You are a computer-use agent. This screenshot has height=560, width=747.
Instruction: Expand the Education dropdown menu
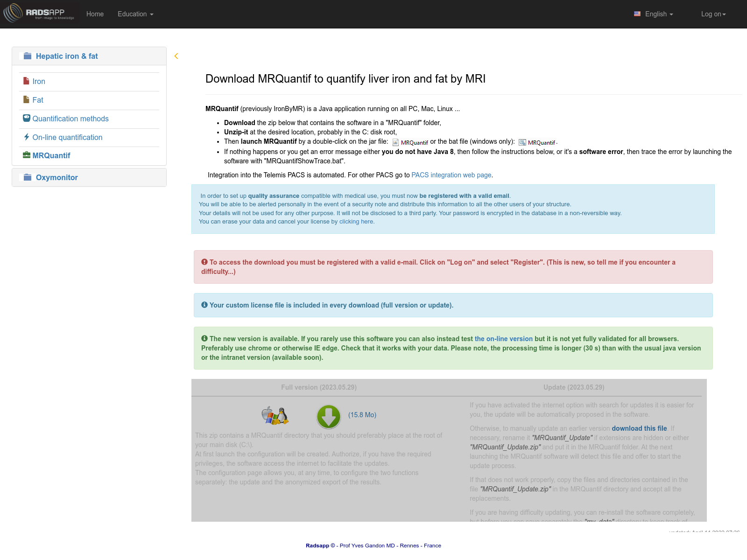tap(135, 14)
